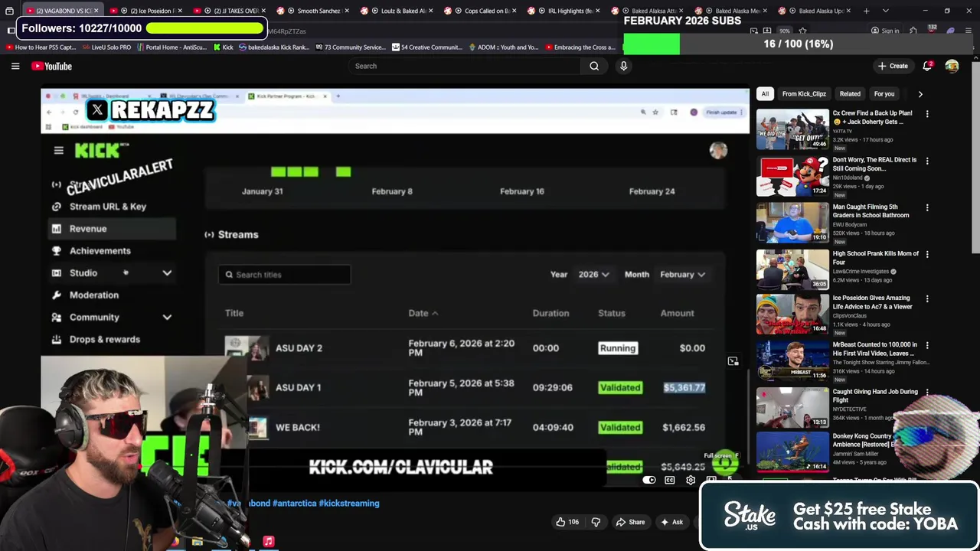Open the #kickstreaming hashtag link
This screenshot has height=551, width=980.
[349, 504]
